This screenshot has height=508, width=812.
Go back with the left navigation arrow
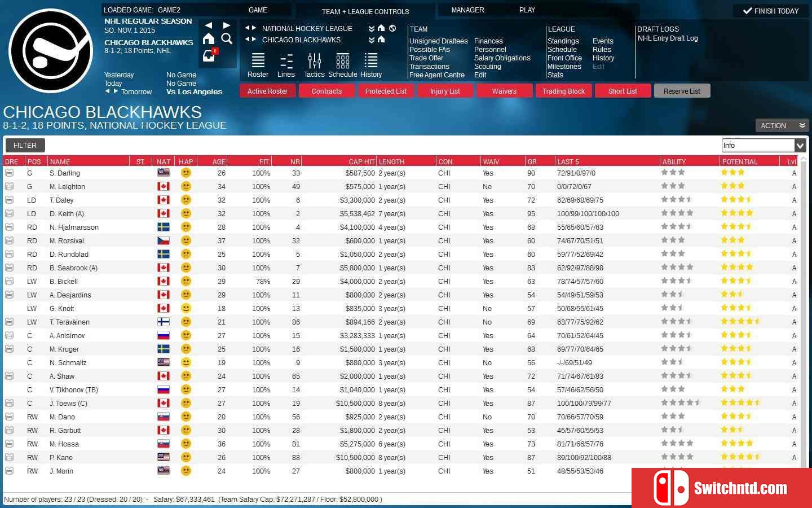(209, 25)
